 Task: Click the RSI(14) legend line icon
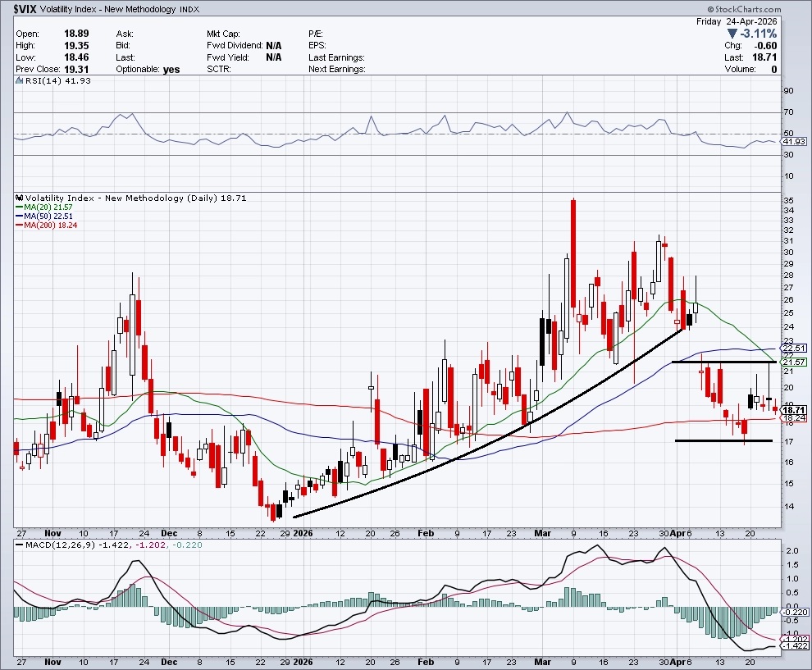coord(20,80)
